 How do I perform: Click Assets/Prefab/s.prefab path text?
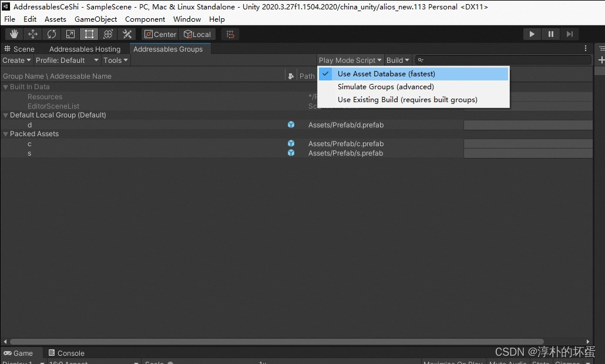click(345, 153)
